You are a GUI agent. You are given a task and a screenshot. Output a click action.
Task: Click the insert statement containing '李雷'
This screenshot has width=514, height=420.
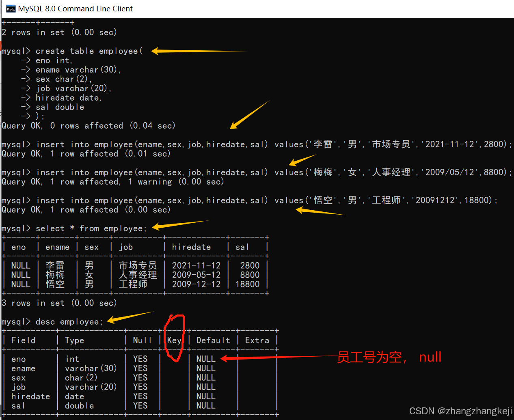point(257,144)
